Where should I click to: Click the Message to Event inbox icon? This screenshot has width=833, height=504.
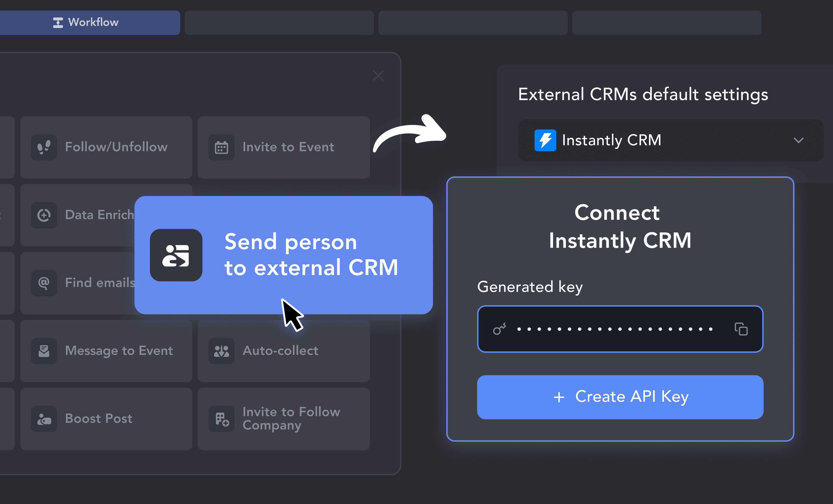coord(44,351)
